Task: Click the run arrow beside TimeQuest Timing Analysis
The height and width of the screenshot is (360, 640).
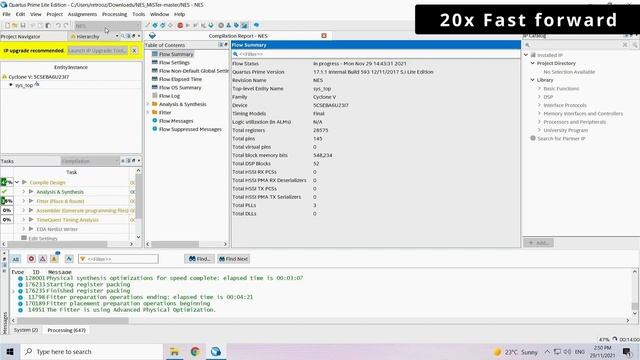Action: click(31, 220)
